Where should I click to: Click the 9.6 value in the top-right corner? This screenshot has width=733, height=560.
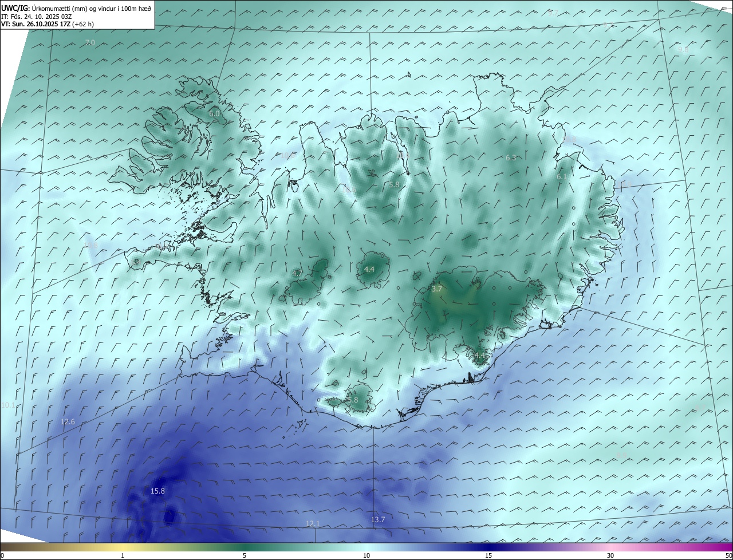pyautogui.click(x=683, y=50)
